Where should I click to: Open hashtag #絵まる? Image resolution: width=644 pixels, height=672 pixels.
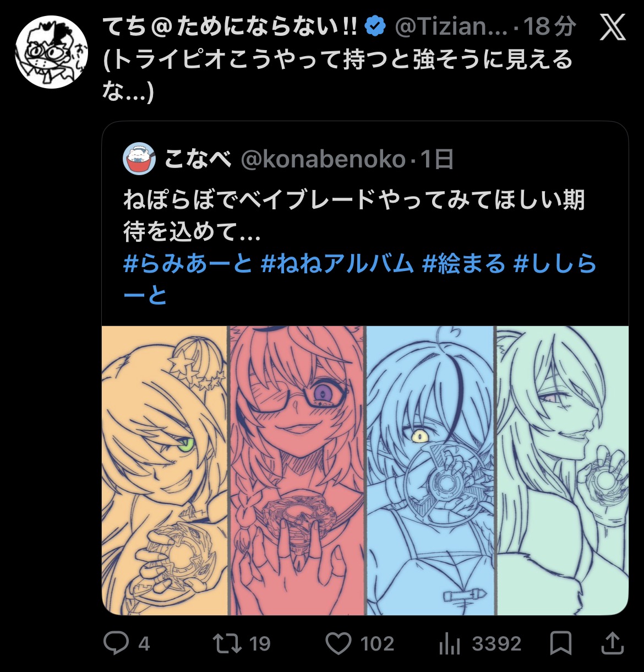point(463,264)
